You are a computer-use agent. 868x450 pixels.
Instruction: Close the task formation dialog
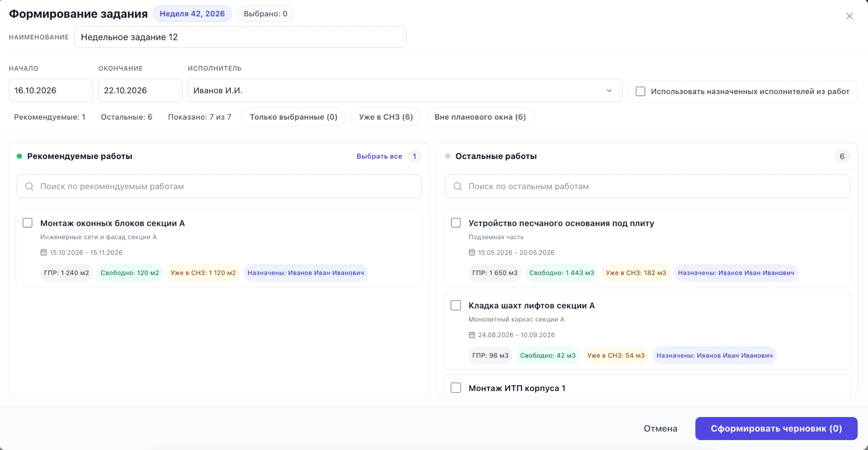[x=849, y=16]
